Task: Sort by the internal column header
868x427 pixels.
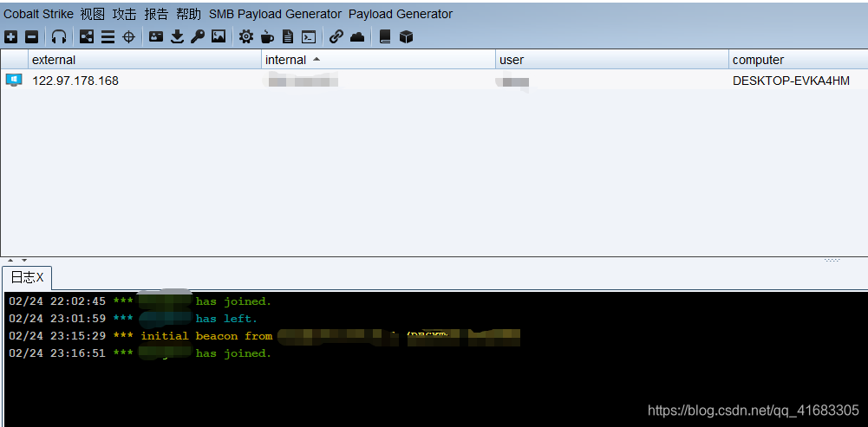Action: pyautogui.click(x=379, y=60)
